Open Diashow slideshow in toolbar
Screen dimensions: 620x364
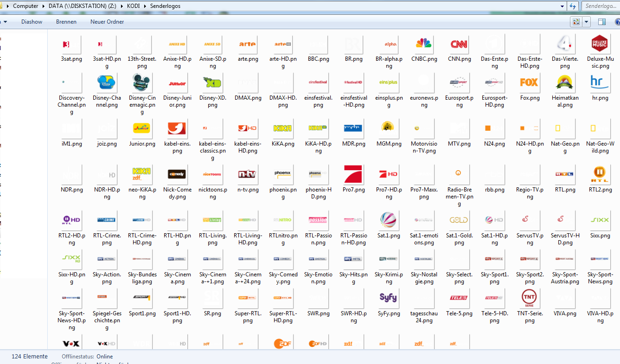[32, 22]
